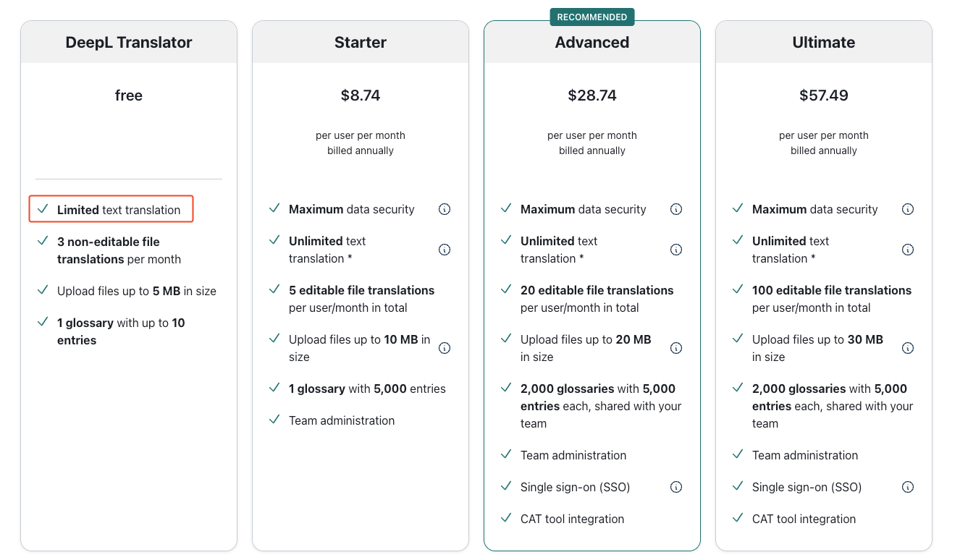
Task: Click info icon for Starter Maximum data security
Action: point(445,209)
